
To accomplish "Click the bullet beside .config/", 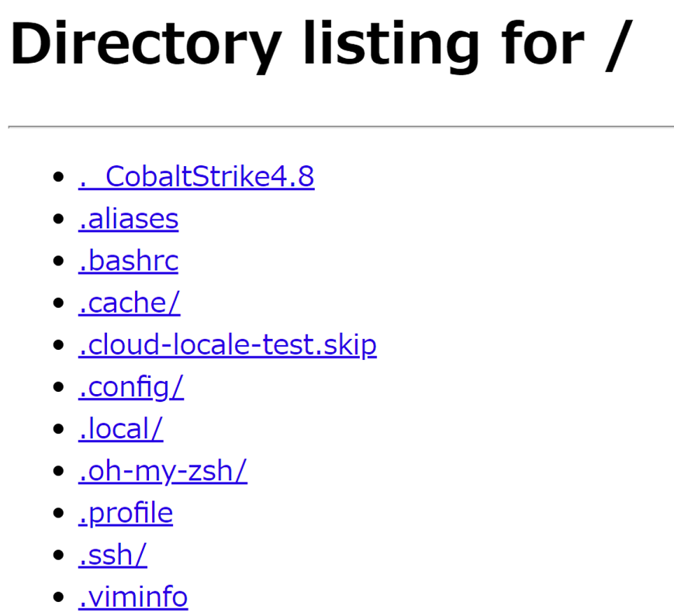I will click(x=57, y=388).
